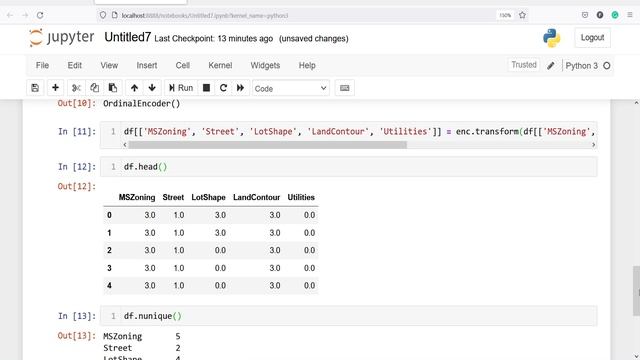Click the Trusted notebook indicator
640x360 pixels.
(524, 65)
